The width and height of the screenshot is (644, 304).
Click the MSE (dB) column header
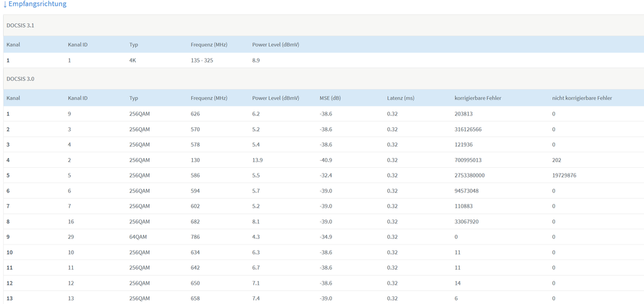[330, 98]
